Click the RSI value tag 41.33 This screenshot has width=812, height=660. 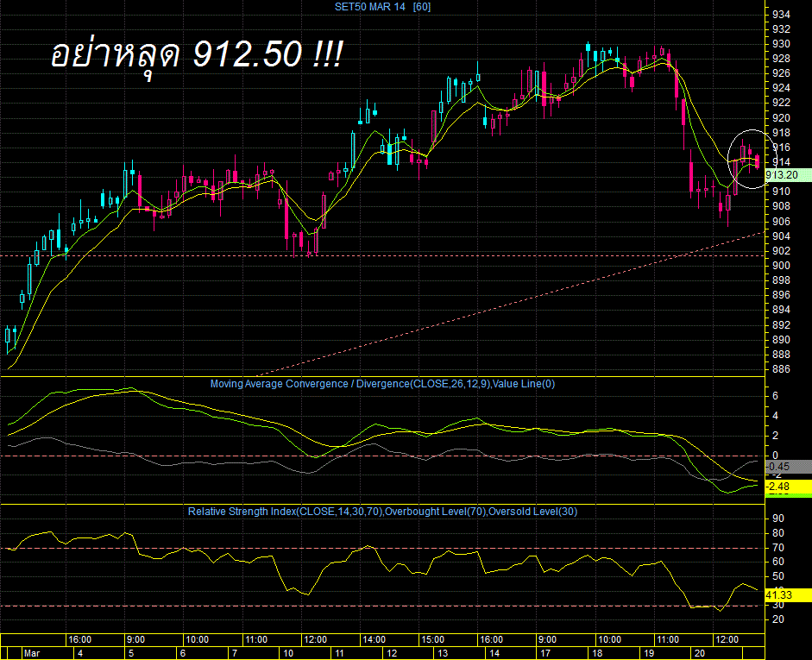(788, 595)
